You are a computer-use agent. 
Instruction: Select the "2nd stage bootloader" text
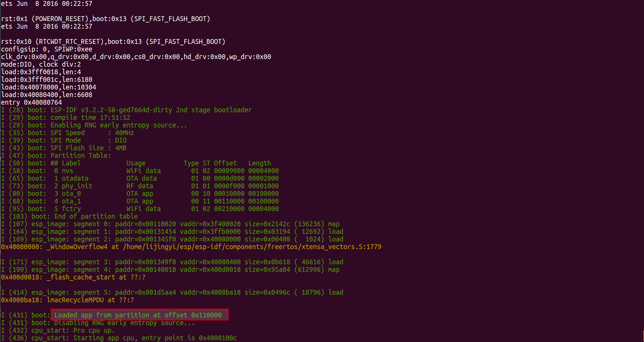214,110
